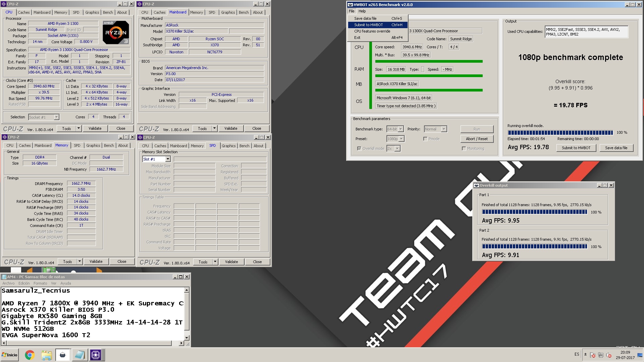Switch to Caches tab in top-left CPU-Z

point(24,12)
